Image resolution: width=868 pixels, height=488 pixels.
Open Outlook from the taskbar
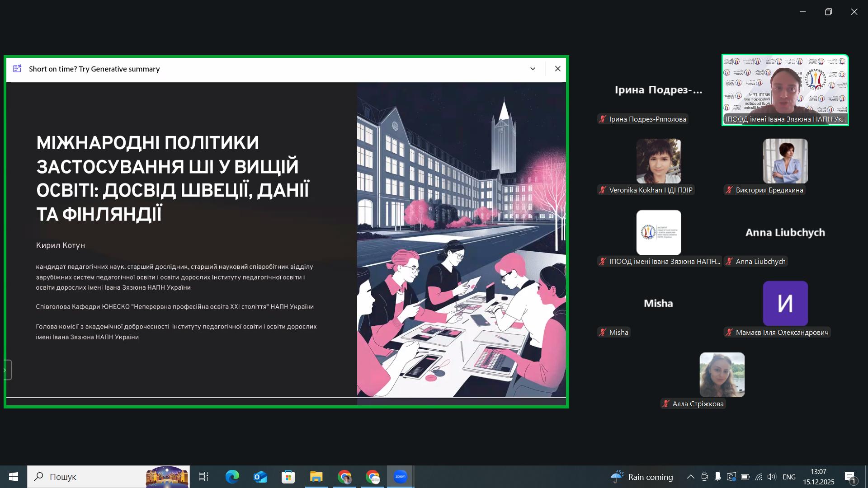260,477
